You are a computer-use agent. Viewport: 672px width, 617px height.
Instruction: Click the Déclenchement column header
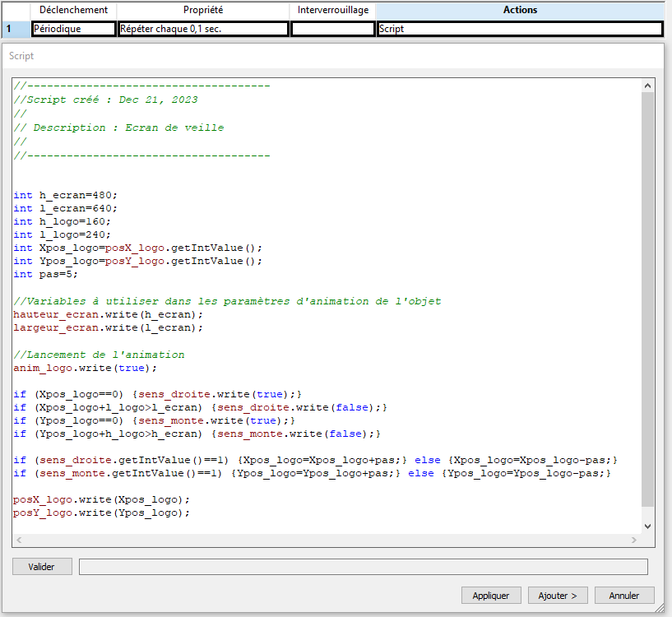pyautogui.click(x=74, y=10)
